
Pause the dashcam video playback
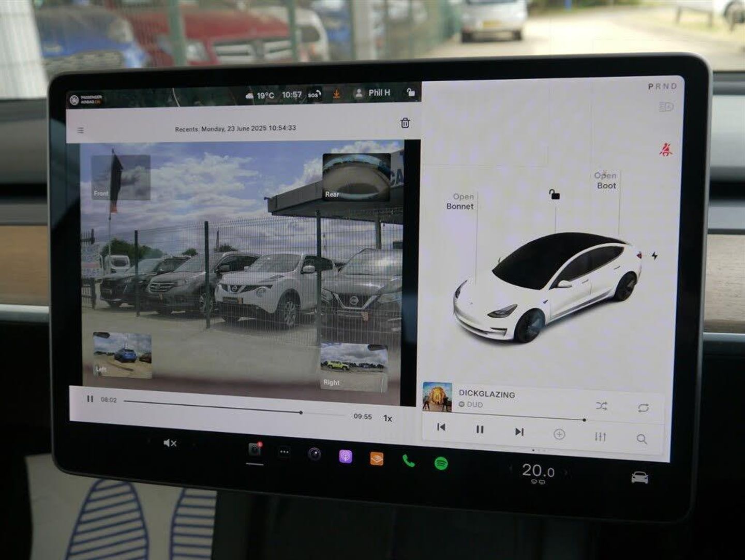(x=90, y=399)
